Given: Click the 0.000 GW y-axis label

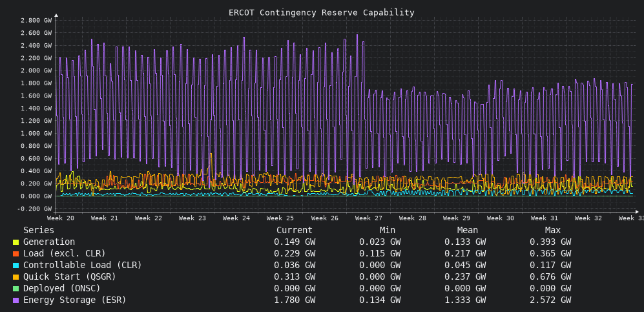Looking at the screenshot, I should click(x=36, y=196).
